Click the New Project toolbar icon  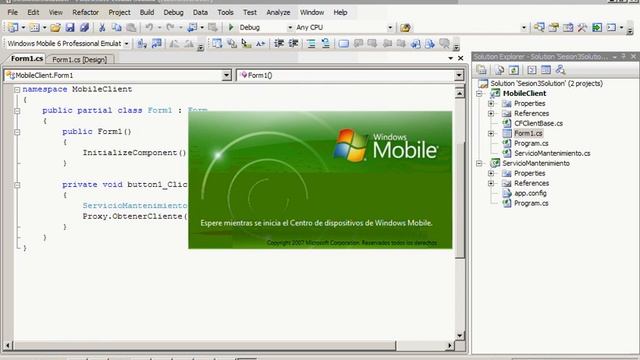13,27
